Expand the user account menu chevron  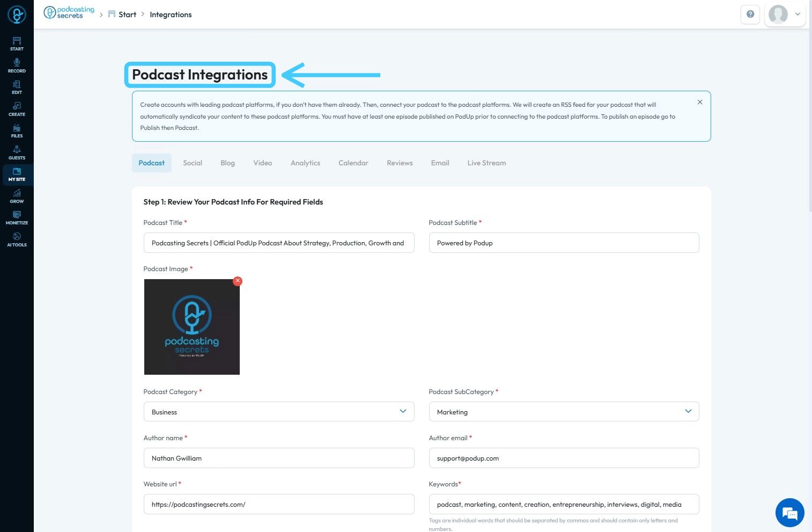[x=798, y=14]
